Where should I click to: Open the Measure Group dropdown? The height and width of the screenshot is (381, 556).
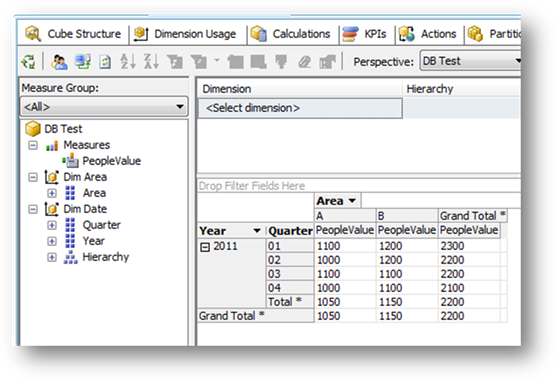(x=104, y=106)
